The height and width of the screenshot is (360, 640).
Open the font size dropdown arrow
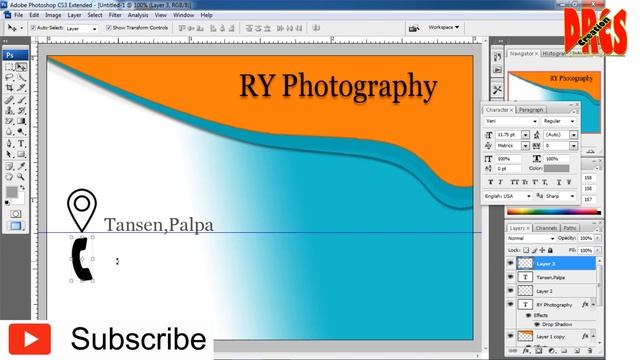tap(525, 135)
